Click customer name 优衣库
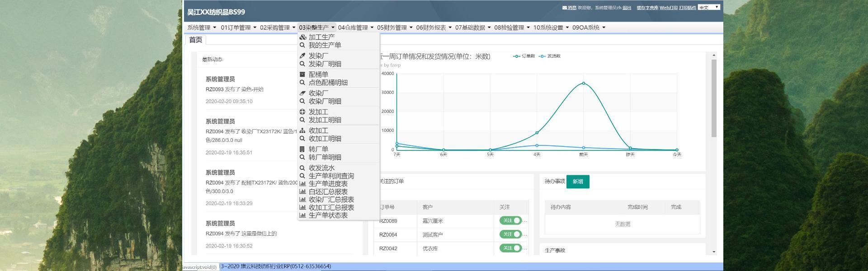 click(430, 248)
